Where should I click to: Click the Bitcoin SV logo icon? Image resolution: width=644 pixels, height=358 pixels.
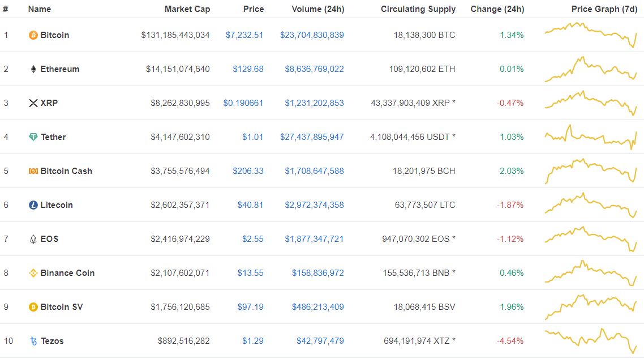click(x=33, y=307)
